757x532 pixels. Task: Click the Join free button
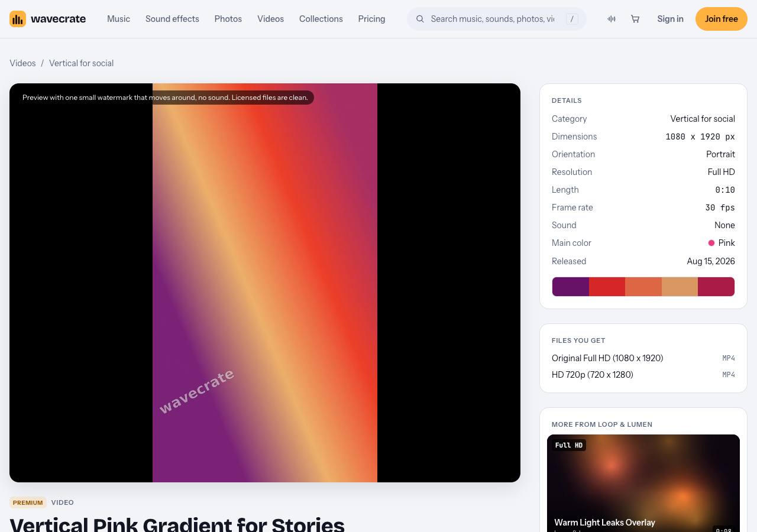722,19
